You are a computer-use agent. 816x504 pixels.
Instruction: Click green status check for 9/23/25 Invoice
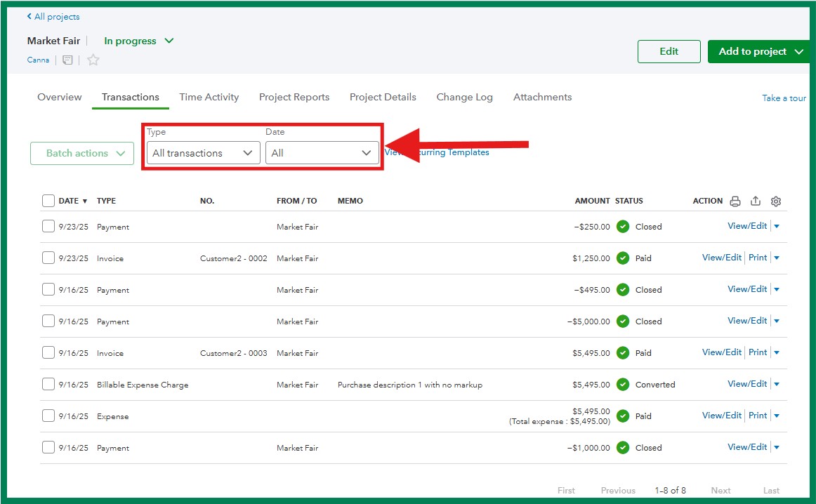(x=623, y=258)
